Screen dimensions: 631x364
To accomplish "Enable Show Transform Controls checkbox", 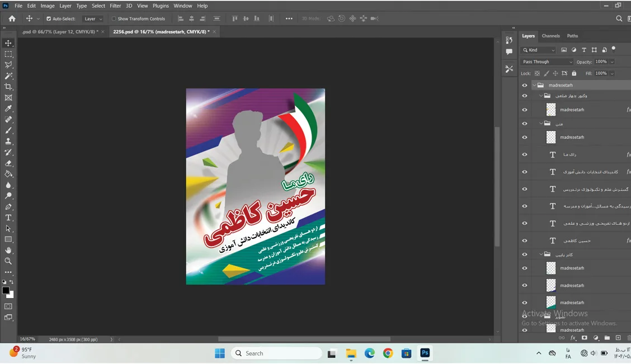I will click(x=114, y=18).
